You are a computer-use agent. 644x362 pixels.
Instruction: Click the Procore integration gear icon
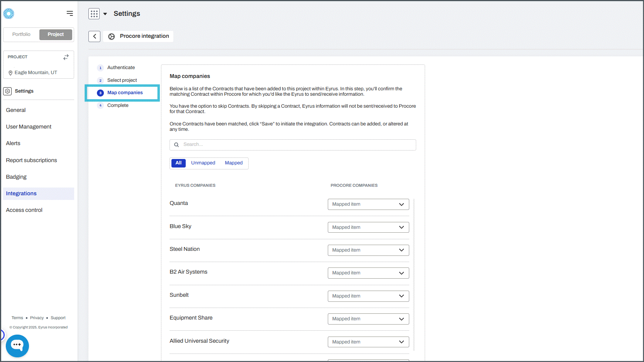click(112, 36)
